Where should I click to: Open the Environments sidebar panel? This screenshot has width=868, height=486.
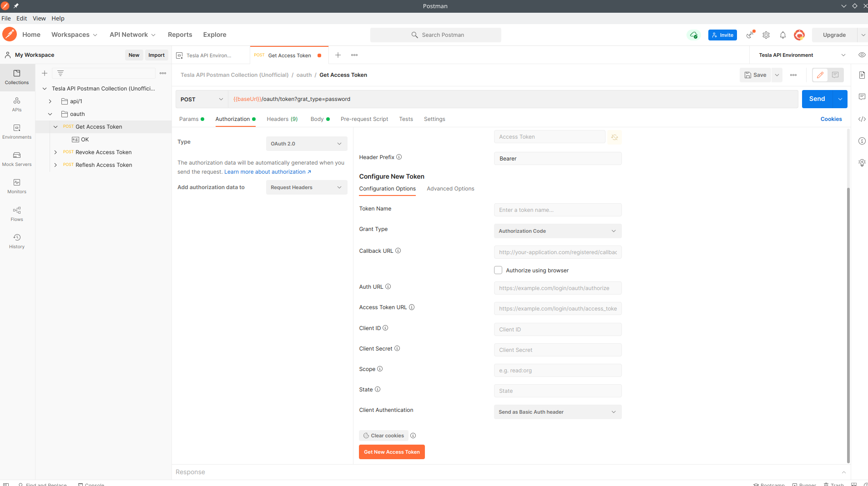17,132
